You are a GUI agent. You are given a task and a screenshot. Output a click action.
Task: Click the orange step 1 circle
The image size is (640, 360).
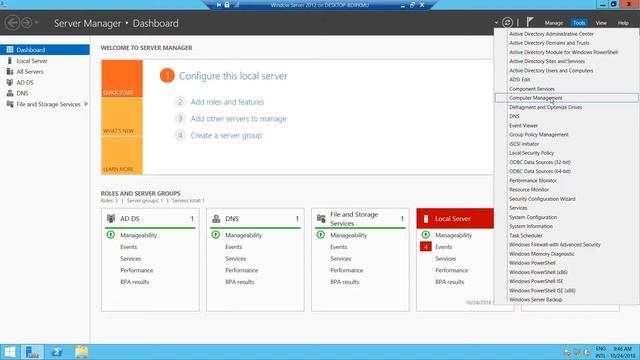[167, 76]
